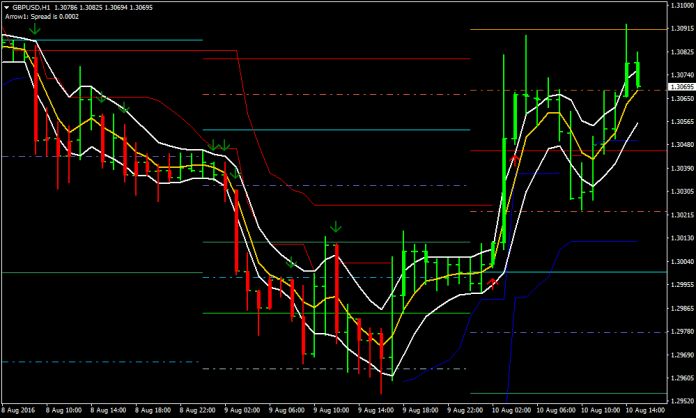Click the 1.31000 price axis label
Image resolution: width=696 pixels, height=418 pixels.
[680, 6]
